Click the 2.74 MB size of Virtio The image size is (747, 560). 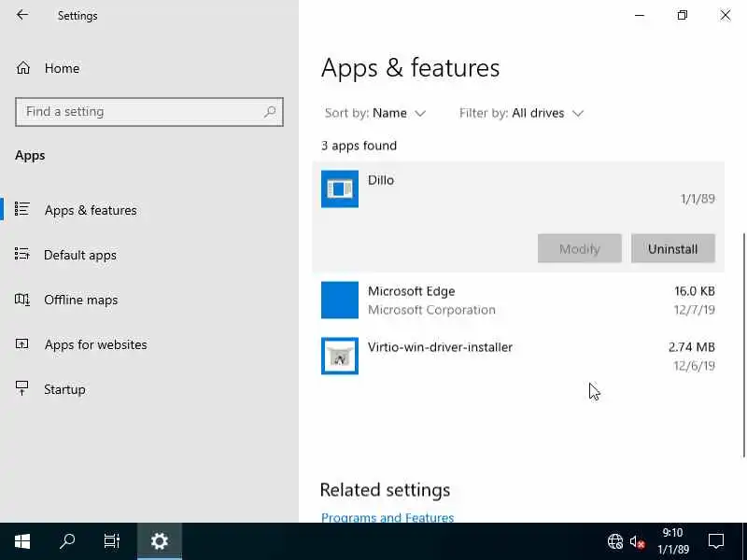pos(691,347)
